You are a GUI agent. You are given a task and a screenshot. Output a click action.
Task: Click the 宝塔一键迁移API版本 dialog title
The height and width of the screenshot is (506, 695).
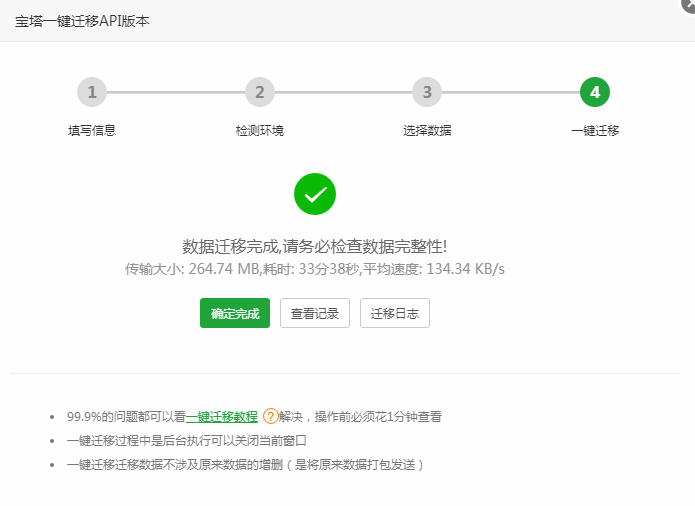82,21
